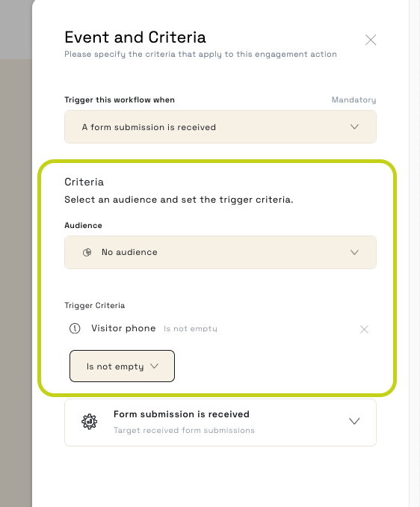Click the 'Is not empty' summary text
The height and width of the screenshot is (507, 420).
pyautogui.click(x=191, y=329)
